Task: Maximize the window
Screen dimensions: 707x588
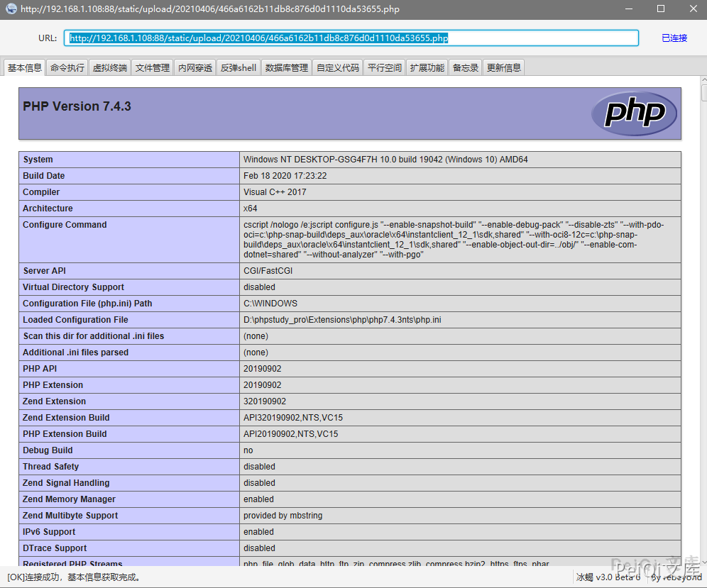Action: coord(661,9)
